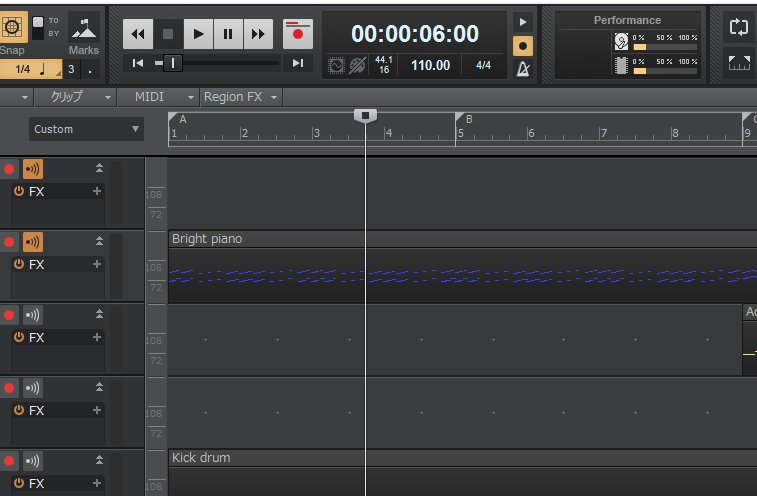757x496 pixels.
Task: Click the Fast Forward transport button
Action: (258, 34)
